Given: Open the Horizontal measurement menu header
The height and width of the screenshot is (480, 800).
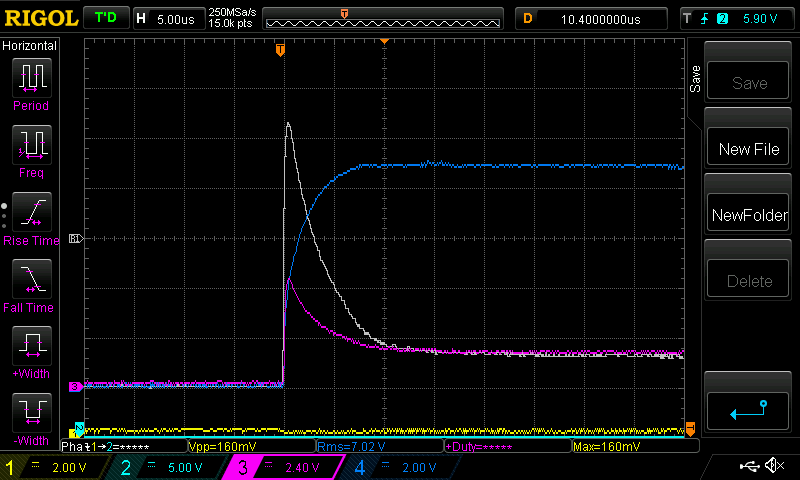Looking at the screenshot, I should coord(30,46).
